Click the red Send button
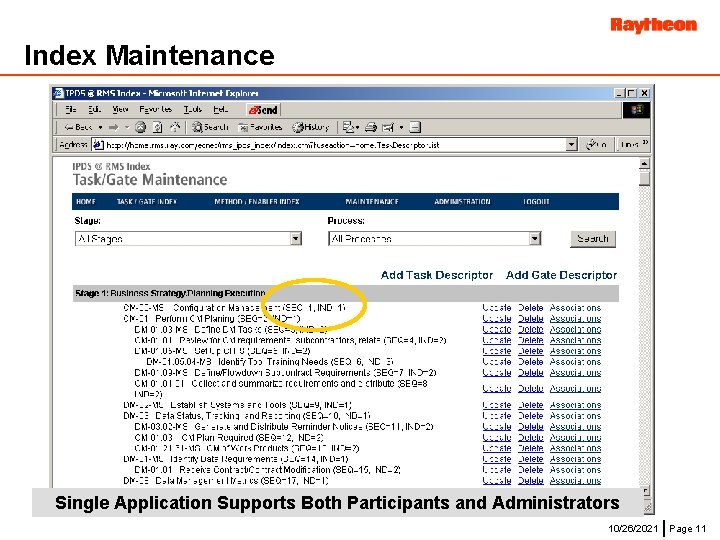The image size is (720, 540). tap(263, 110)
